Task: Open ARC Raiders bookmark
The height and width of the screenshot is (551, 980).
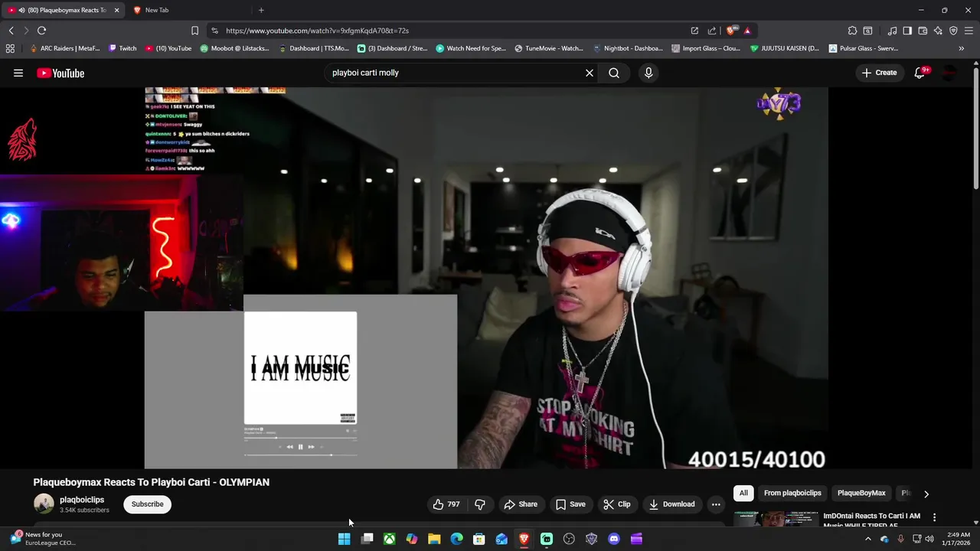Action: point(64,48)
